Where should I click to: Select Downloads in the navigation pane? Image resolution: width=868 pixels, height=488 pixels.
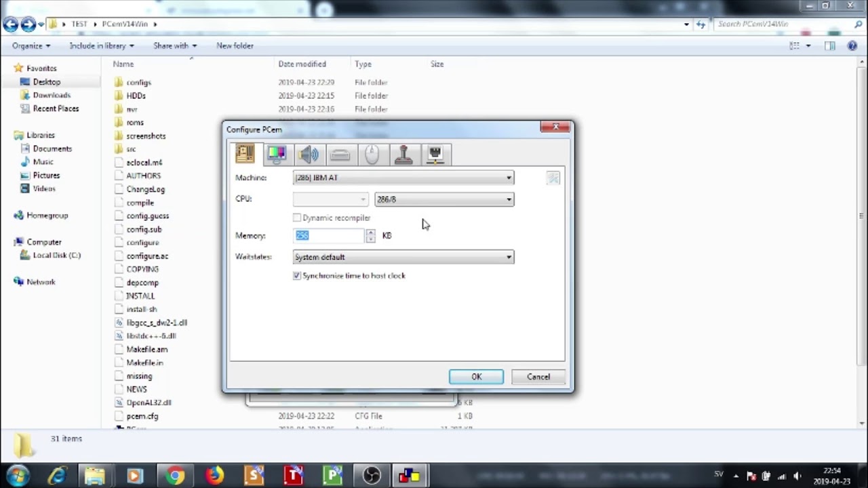pyautogui.click(x=52, y=95)
